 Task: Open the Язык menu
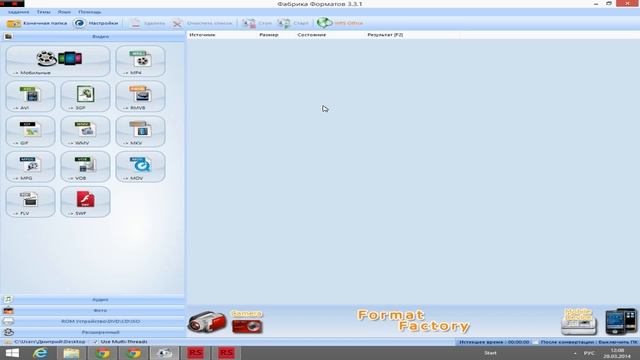pyautogui.click(x=64, y=12)
